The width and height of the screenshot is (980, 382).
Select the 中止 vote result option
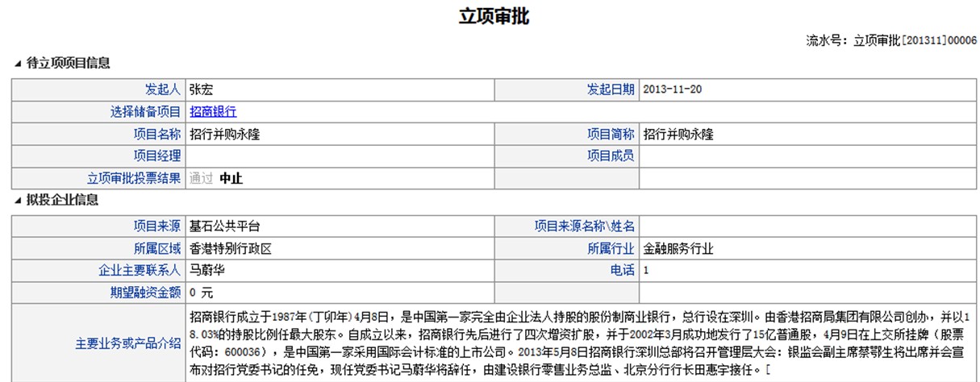(231, 179)
